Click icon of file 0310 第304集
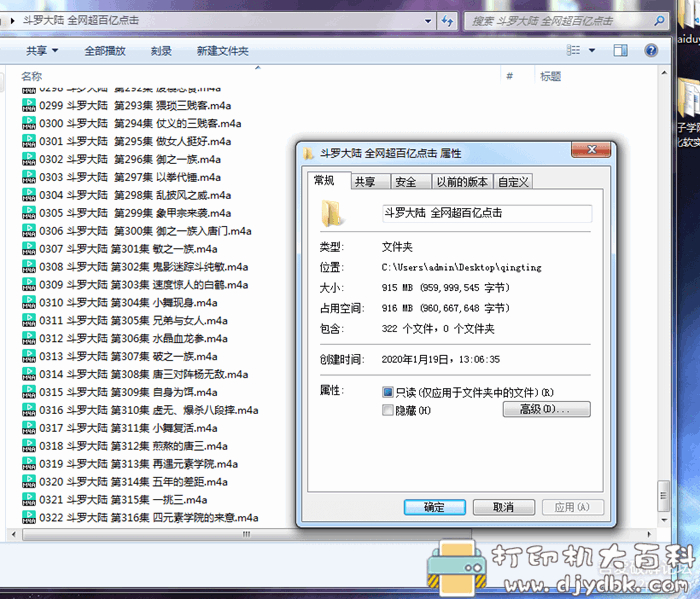700x599 pixels. (x=29, y=302)
